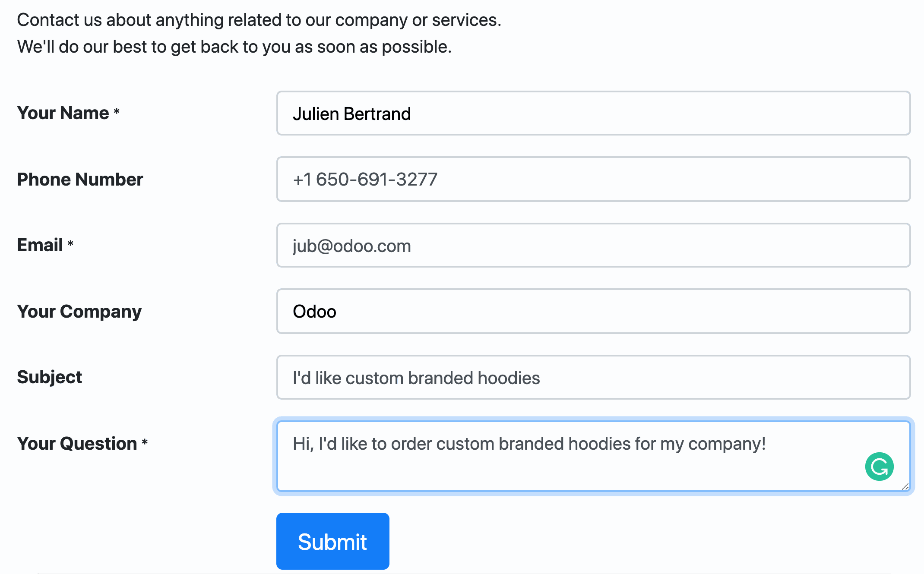
Task: Click the Grammarly icon in the question box
Action: tap(879, 467)
